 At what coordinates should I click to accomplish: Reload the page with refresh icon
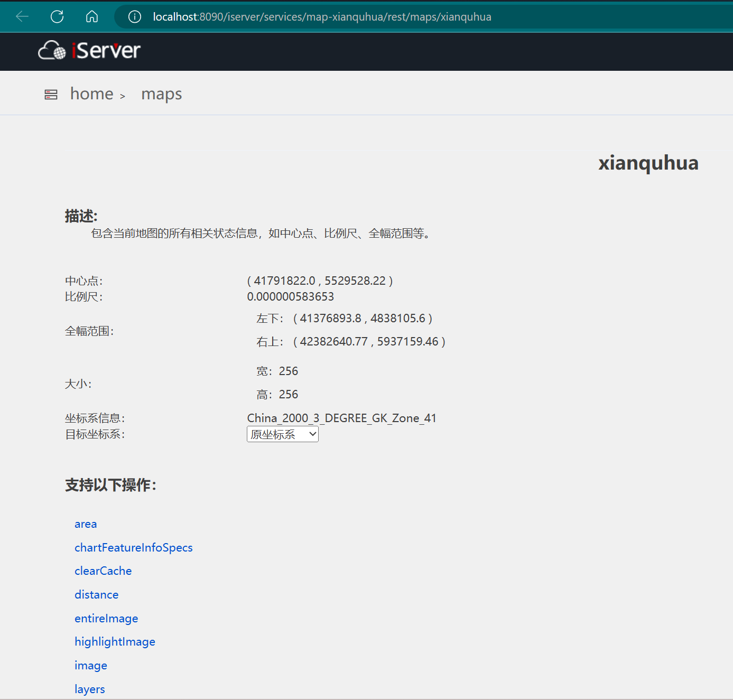pos(57,17)
